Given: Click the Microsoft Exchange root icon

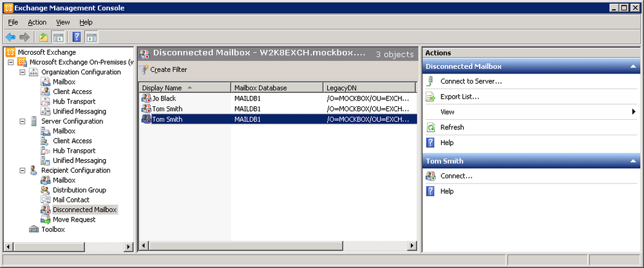Looking at the screenshot, I should coord(11,52).
